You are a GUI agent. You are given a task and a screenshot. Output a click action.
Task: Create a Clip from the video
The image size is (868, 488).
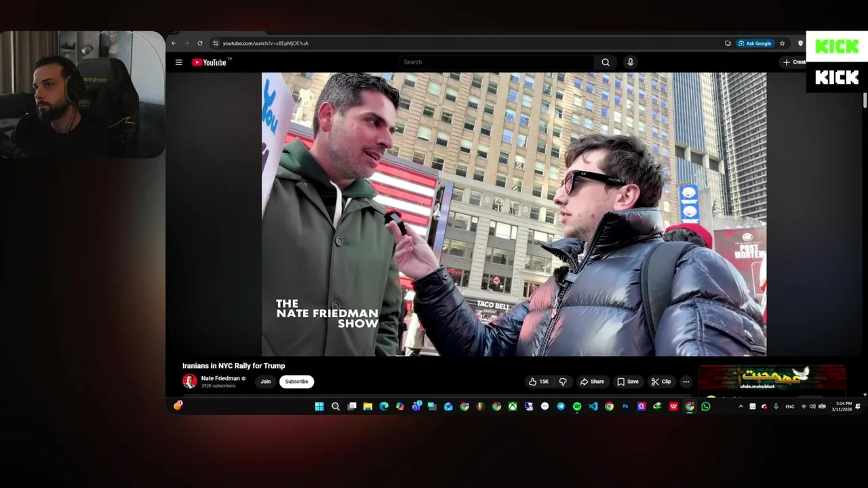pos(661,382)
